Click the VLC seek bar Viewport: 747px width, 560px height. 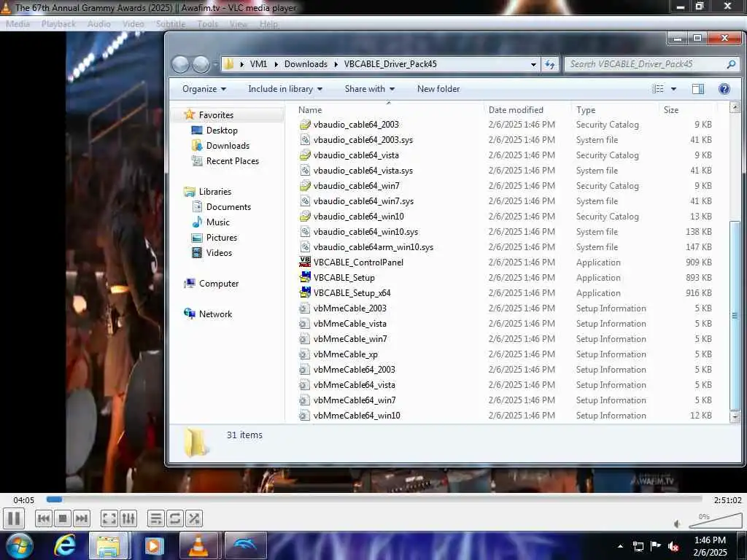(x=374, y=499)
